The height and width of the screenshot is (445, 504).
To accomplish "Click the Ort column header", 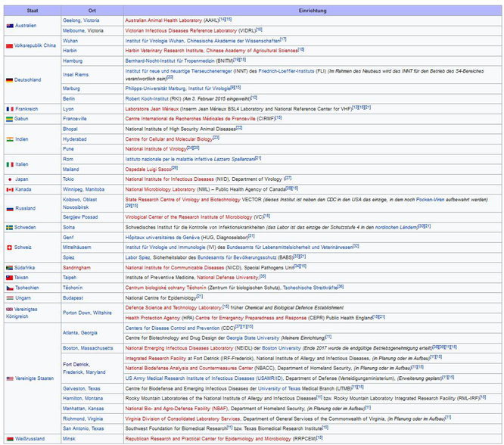I will 92,11.
